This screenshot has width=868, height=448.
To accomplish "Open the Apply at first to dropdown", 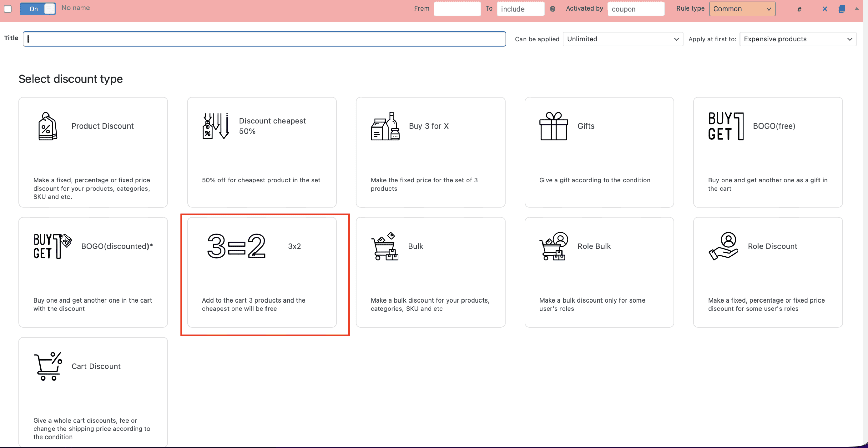I will coord(797,39).
